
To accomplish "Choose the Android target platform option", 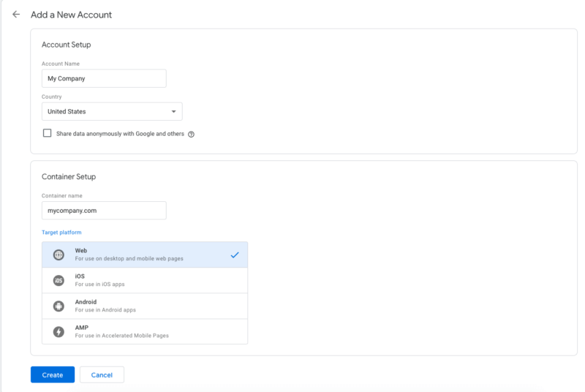I will 145,306.
